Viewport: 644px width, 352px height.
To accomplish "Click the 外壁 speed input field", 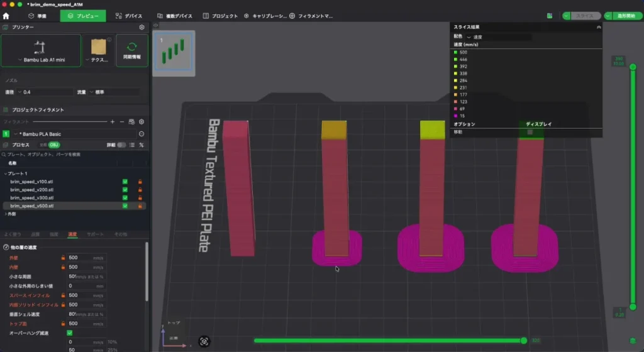I will 86,258.
